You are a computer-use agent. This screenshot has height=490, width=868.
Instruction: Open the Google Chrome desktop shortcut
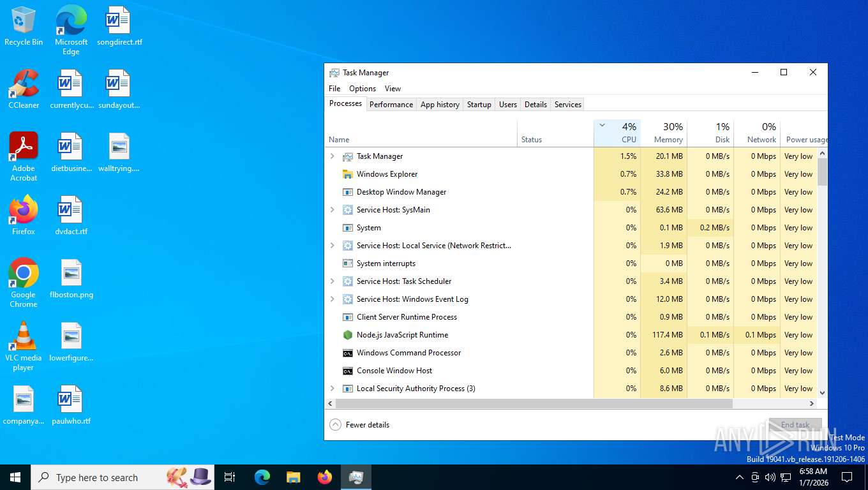24,283
